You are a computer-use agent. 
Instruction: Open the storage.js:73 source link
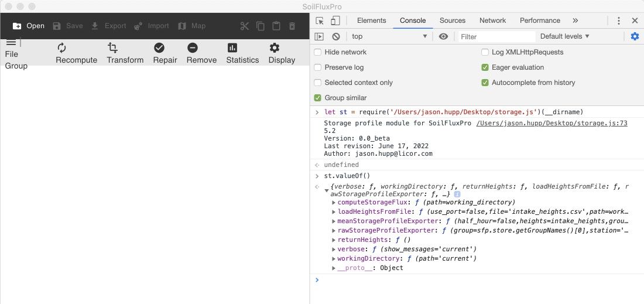tap(551, 123)
